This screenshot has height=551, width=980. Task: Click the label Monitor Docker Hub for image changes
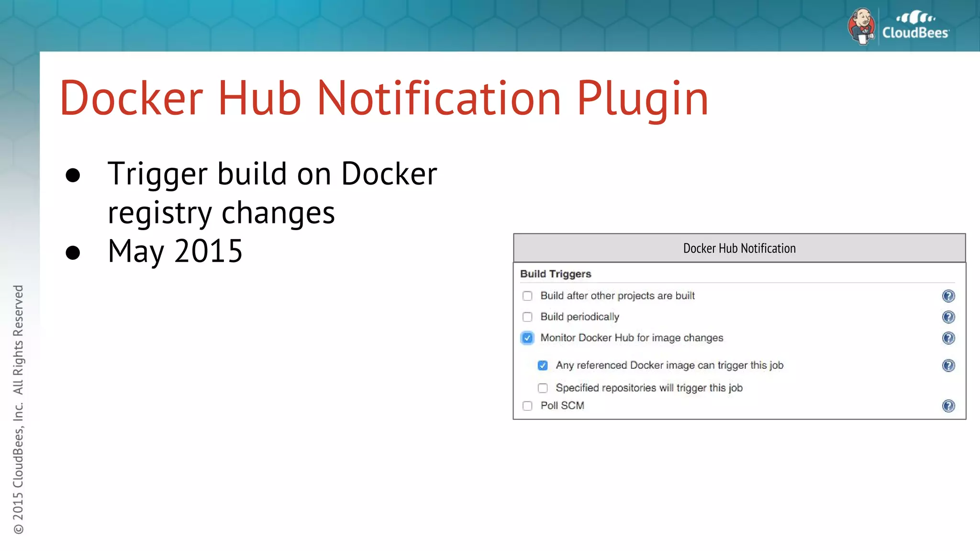[x=632, y=338]
